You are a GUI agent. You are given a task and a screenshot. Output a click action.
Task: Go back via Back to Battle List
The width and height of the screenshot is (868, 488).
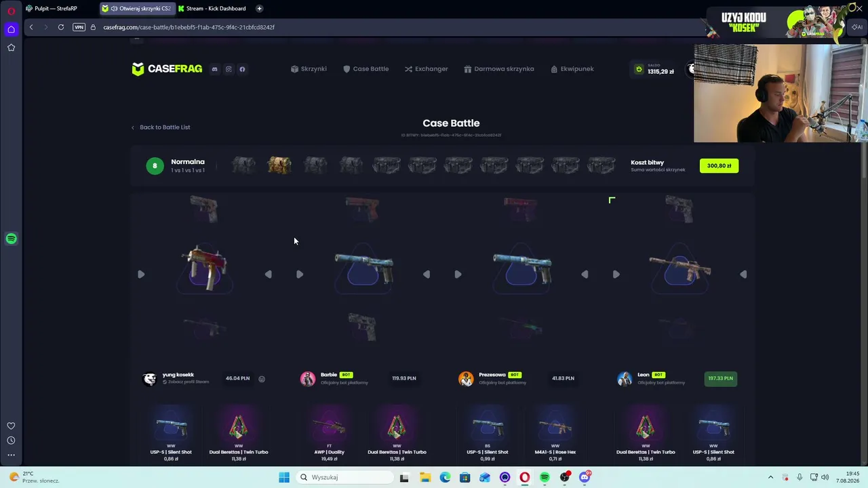[161, 127]
